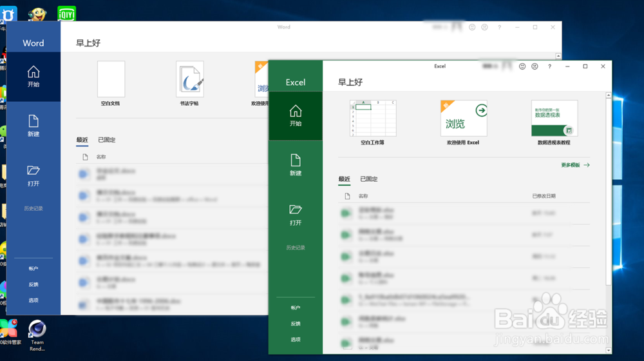This screenshot has height=361, width=644.
Task: Open the 打开 folder item in Excel sidebar
Action: click(x=296, y=215)
